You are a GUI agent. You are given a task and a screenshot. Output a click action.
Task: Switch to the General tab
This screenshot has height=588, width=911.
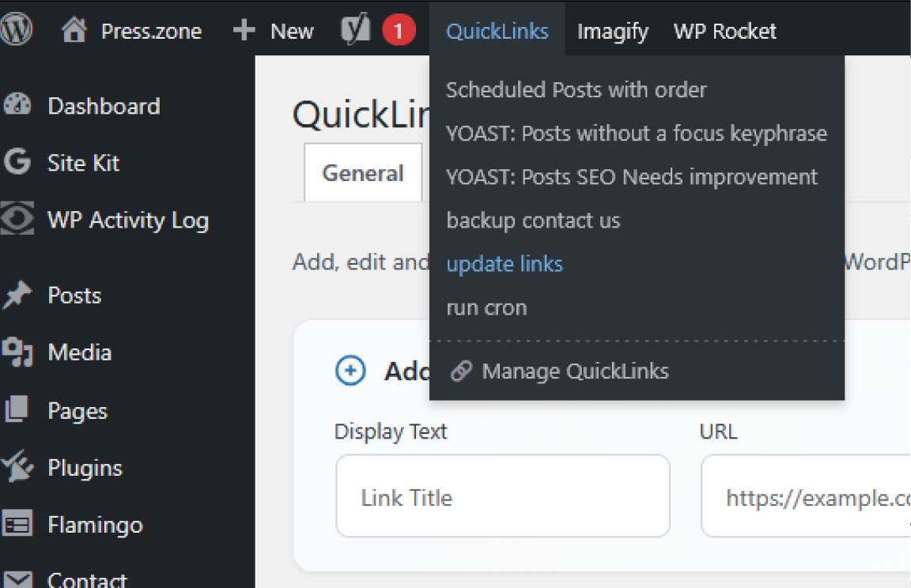(363, 172)
